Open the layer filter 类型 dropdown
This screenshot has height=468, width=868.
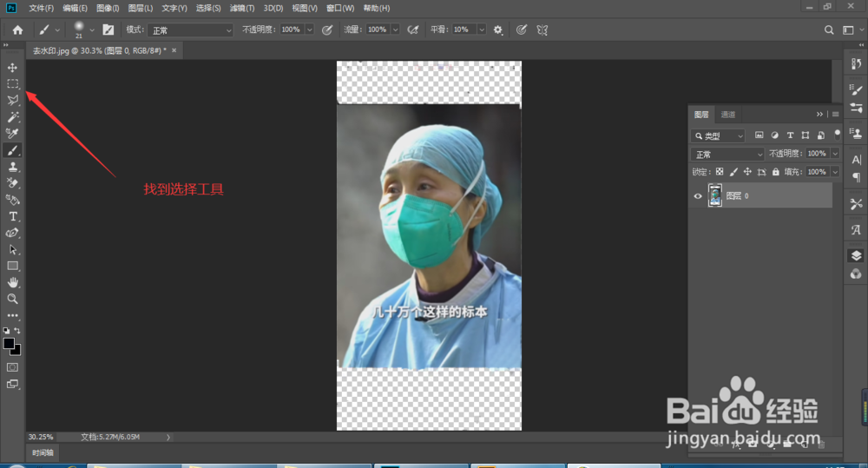coord(718,135)
